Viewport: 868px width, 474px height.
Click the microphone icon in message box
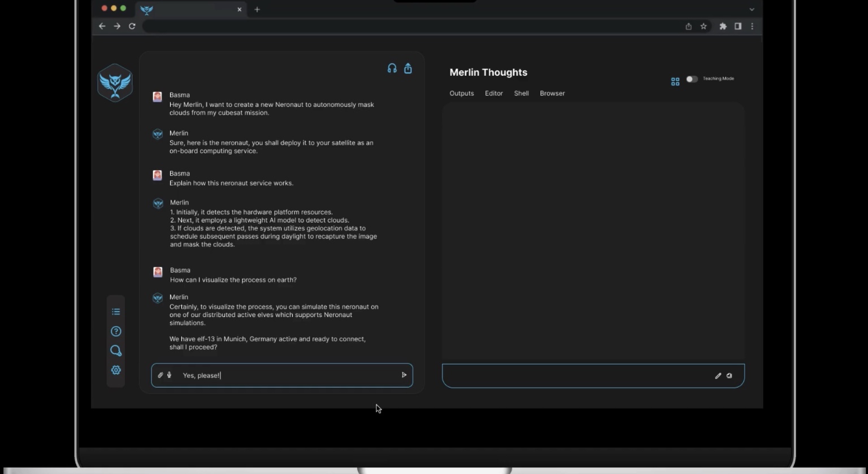(169, 375)
